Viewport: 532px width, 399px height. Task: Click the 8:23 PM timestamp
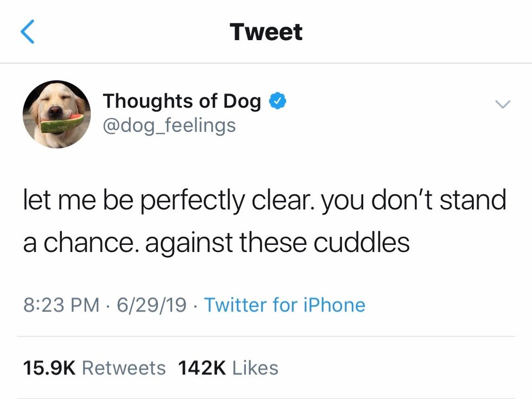pos(61,305)
